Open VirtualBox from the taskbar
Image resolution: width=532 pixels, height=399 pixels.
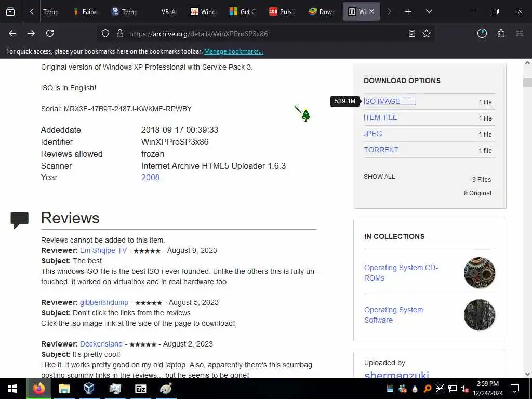[89, 389]
